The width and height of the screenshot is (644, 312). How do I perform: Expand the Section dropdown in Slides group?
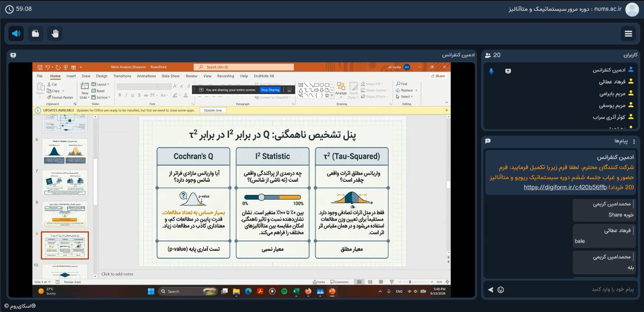tap(101, 97)
